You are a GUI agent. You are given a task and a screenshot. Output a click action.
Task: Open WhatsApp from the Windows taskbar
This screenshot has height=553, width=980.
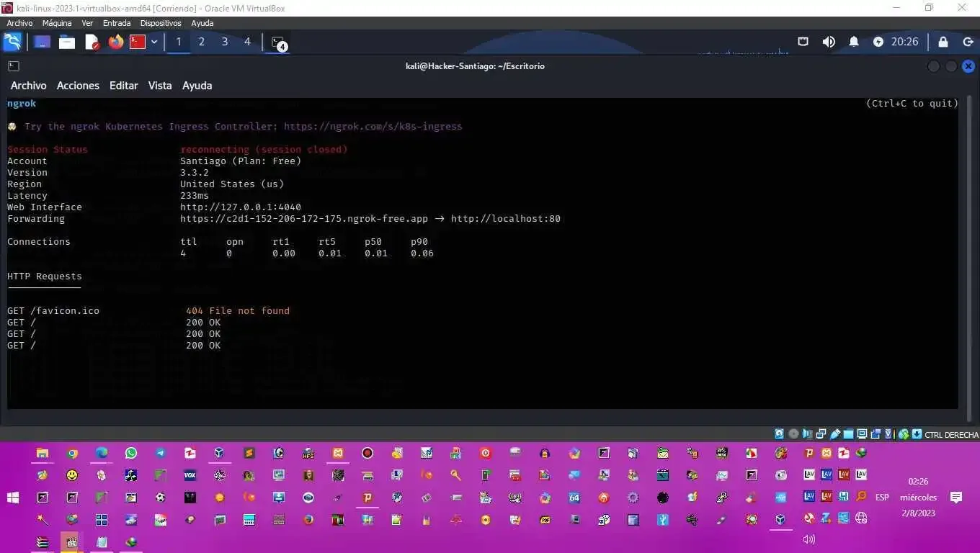coord(130,453)
